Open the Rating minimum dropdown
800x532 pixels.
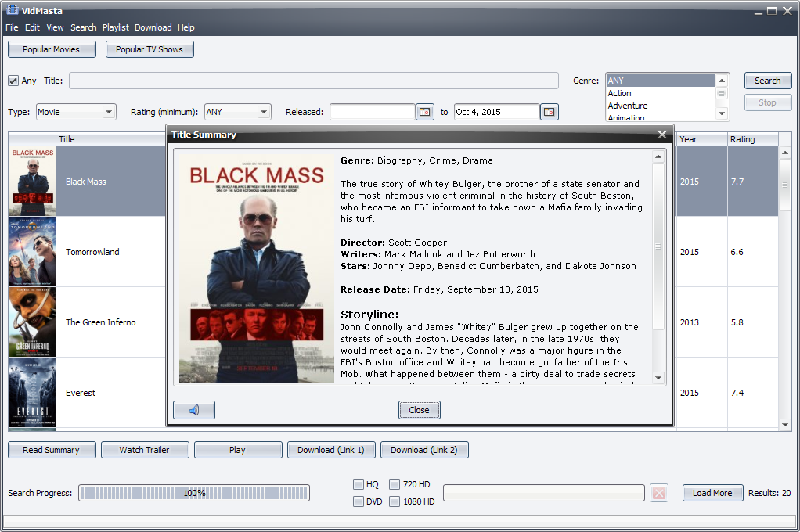coord(238,112)
